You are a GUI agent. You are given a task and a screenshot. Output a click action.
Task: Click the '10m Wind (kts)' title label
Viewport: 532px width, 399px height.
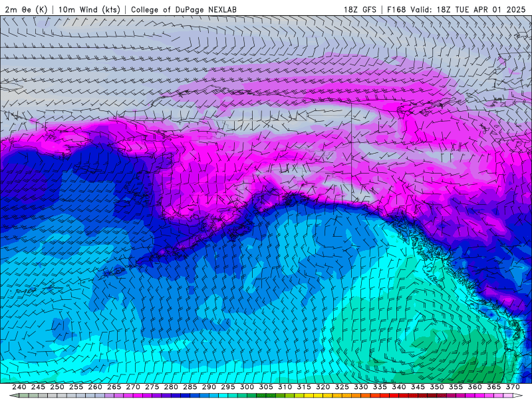point(89,9)
